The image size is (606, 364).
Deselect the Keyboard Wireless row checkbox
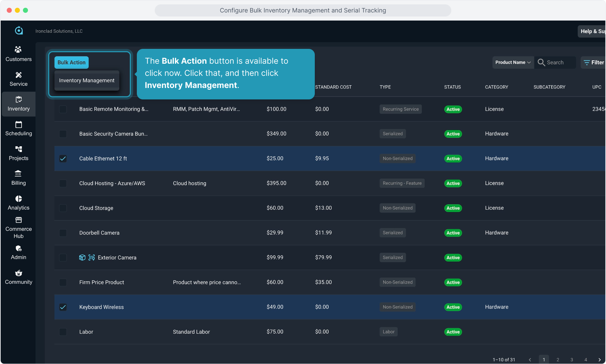point(63,307)
